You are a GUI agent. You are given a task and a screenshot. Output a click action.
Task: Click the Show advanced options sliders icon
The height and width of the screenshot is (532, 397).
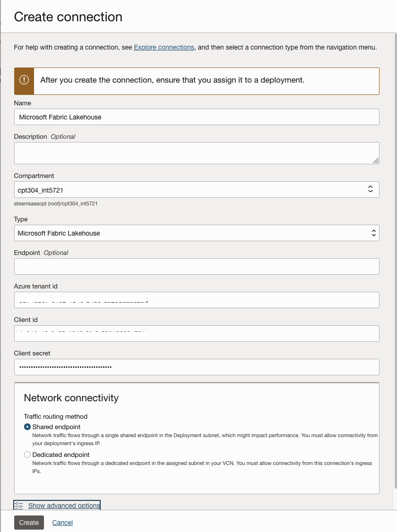click(x=18, y=505)
